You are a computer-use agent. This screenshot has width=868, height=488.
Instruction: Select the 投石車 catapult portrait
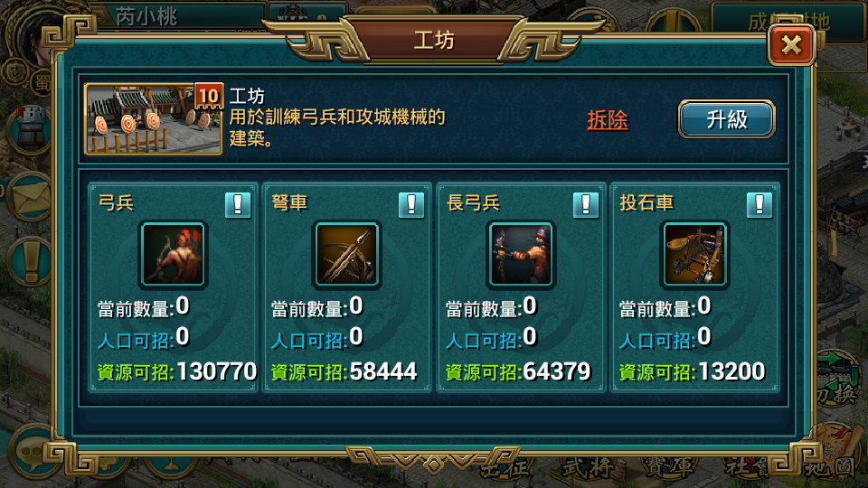(x=694, y=255)
